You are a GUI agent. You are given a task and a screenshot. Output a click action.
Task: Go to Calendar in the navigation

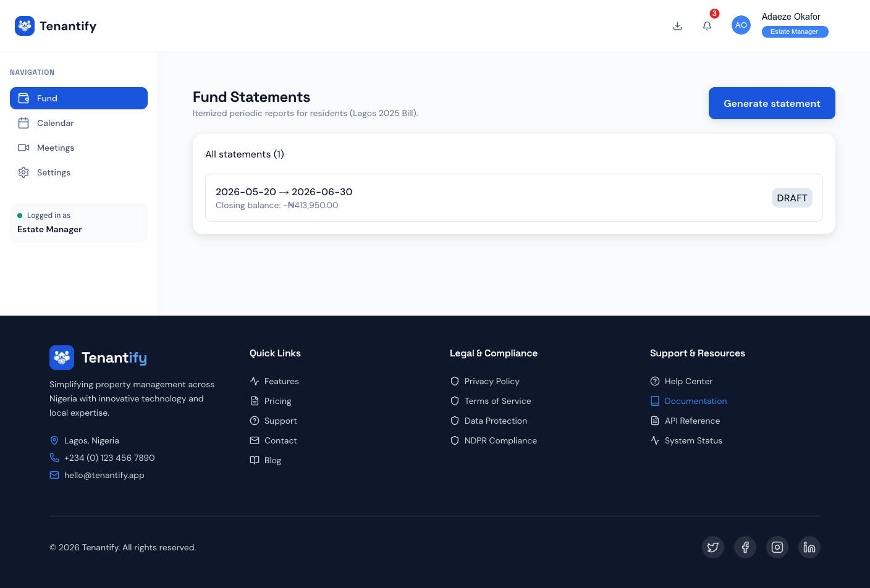pos(78,123)
